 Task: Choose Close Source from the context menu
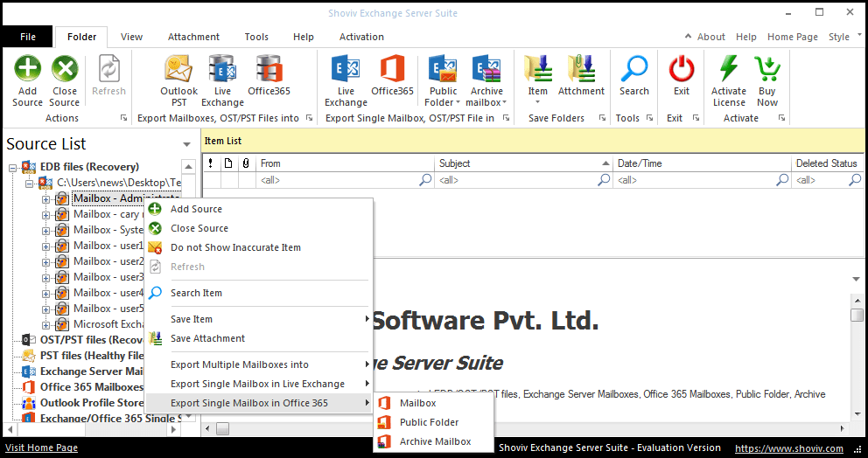(258, 228)
